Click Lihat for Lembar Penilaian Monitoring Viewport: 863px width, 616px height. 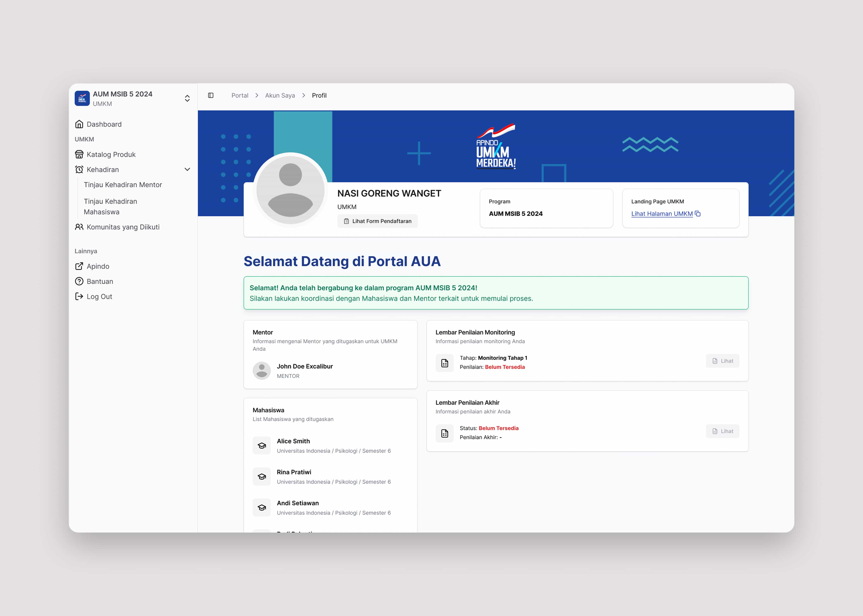[722, 361]
